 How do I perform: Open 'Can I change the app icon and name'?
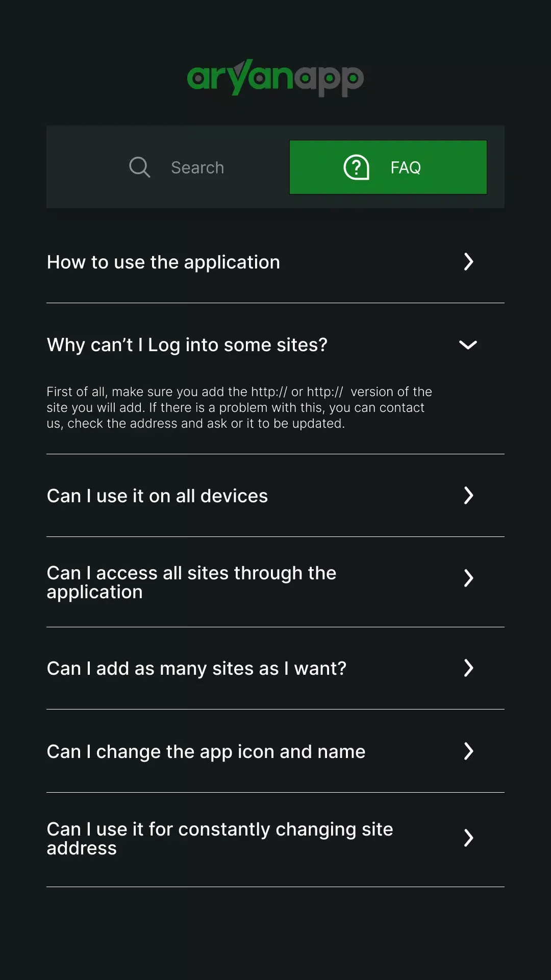(x=206, y=752)
